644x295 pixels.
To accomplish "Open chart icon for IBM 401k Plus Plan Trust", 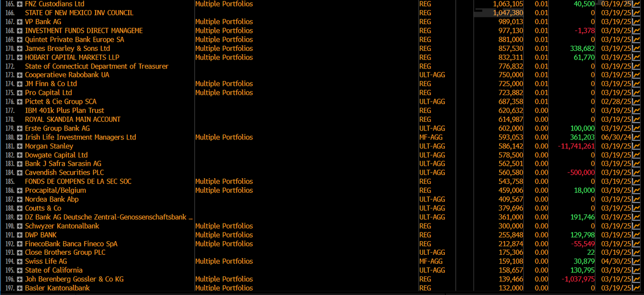I will coord(636,110).
